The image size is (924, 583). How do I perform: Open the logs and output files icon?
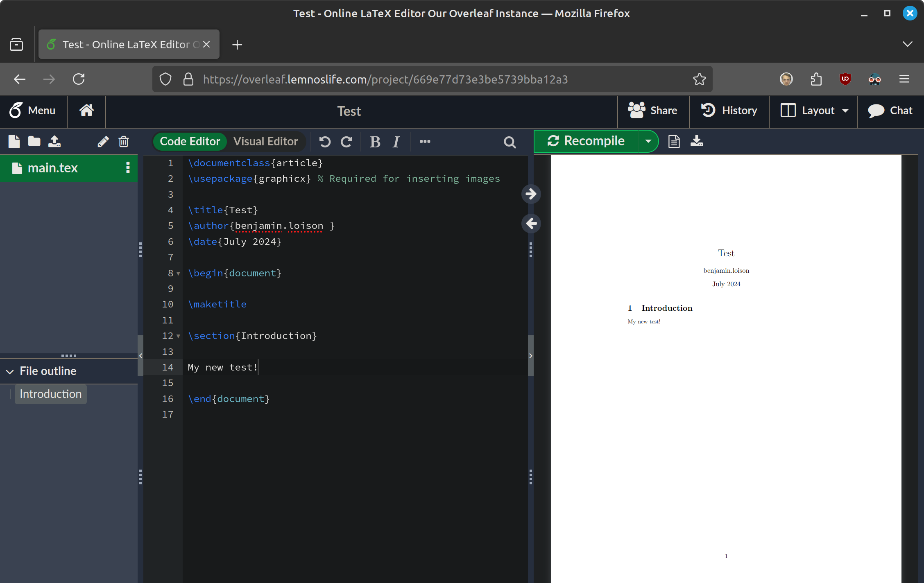[674, 141]
